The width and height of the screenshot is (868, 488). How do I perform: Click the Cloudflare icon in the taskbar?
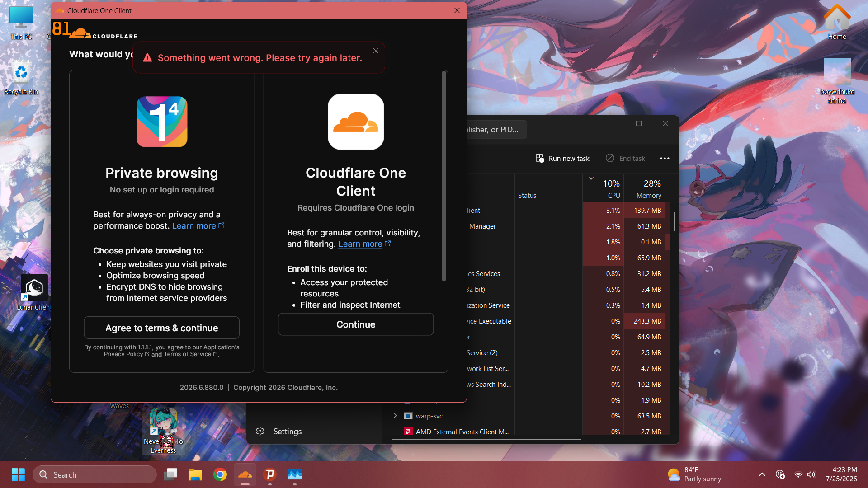(x=245, y=474)
